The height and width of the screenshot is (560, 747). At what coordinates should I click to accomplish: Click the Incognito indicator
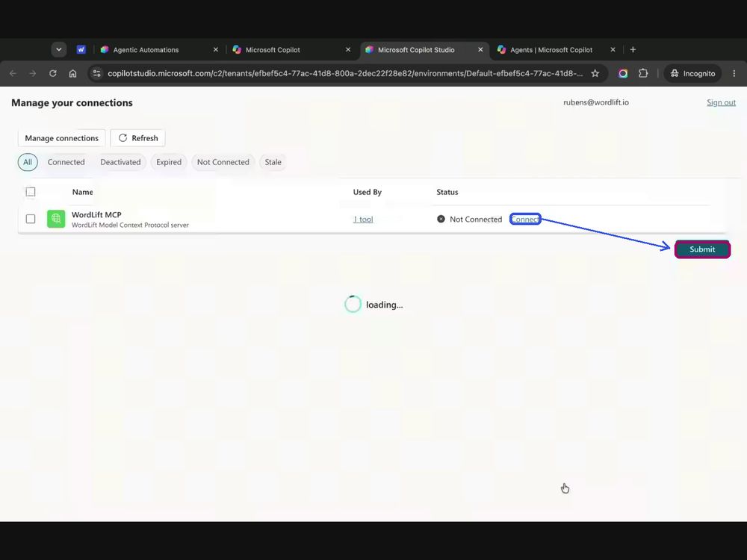[x=692, y=73]
